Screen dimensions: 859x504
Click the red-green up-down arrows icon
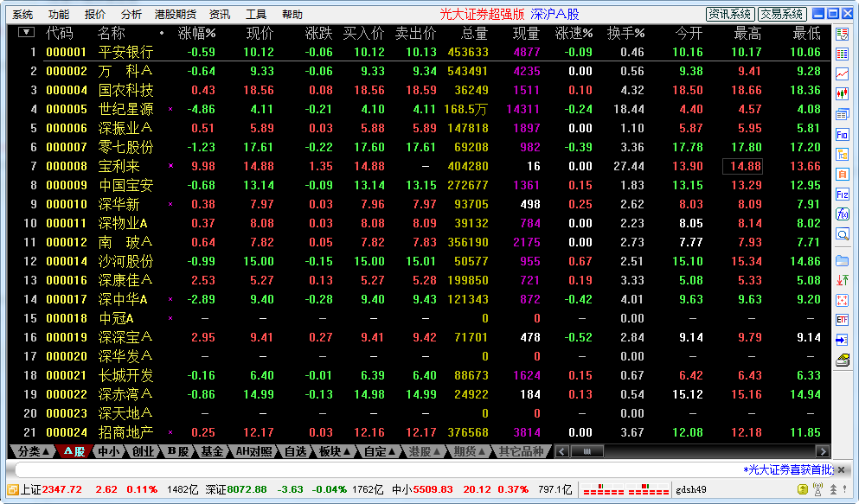[842, 280]
